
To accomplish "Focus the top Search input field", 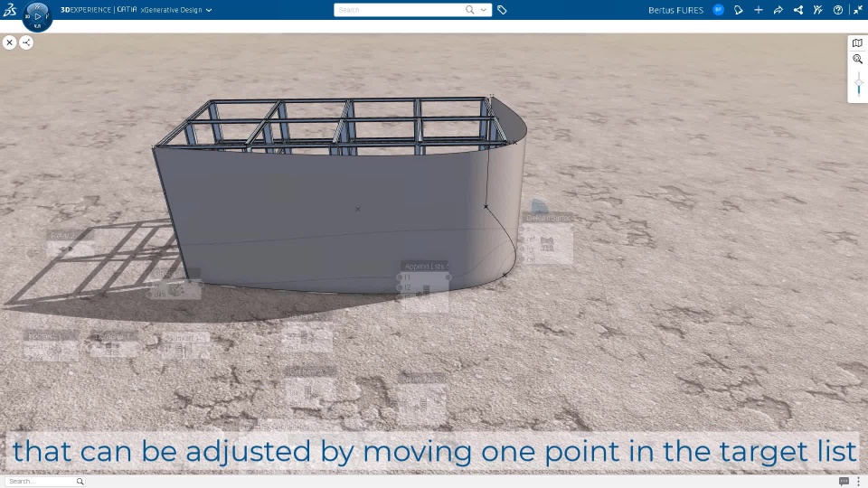I will click(x=400, y=10).
